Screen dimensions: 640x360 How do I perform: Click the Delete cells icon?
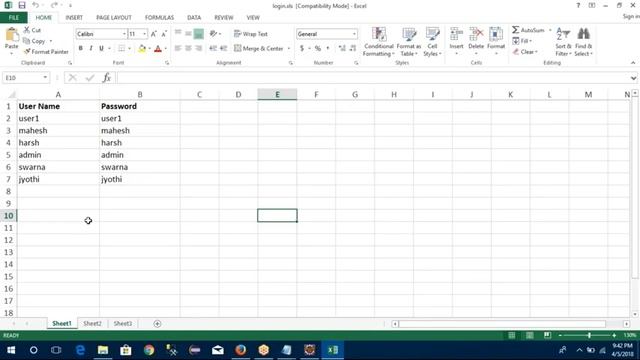476,34
